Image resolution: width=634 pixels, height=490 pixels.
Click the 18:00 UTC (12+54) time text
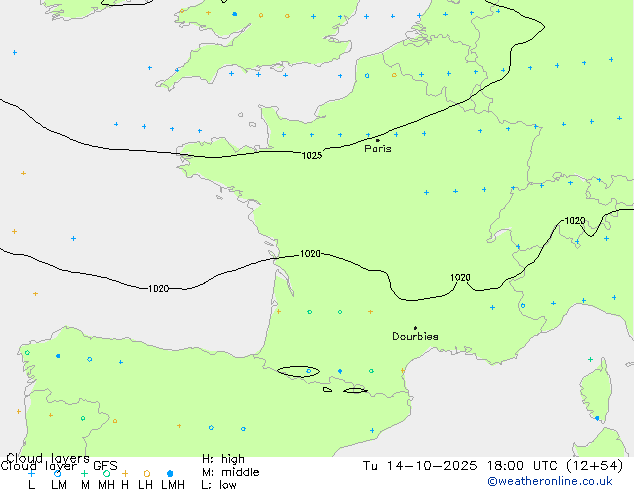coord(555,466)
